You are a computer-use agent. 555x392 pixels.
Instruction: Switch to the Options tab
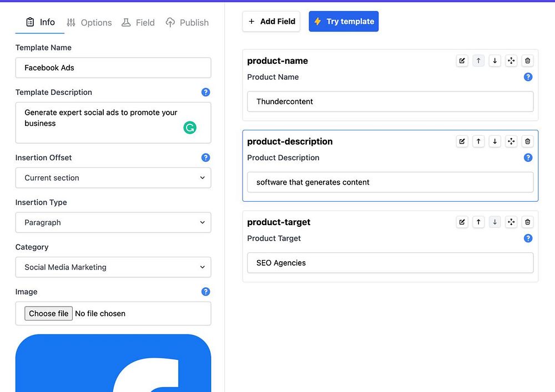[x=89, y=23]
